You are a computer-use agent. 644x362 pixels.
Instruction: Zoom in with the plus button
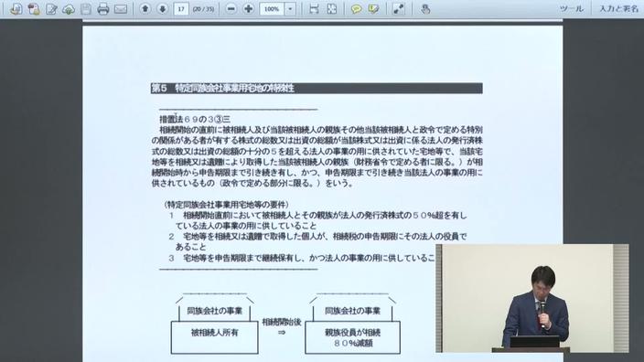pos(249,8)
